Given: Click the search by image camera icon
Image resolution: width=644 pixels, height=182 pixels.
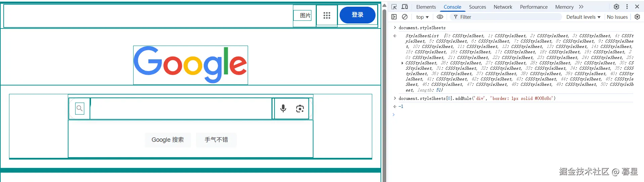Looking at the screenshot, I should pyautogui.click(x=300, y=109).
